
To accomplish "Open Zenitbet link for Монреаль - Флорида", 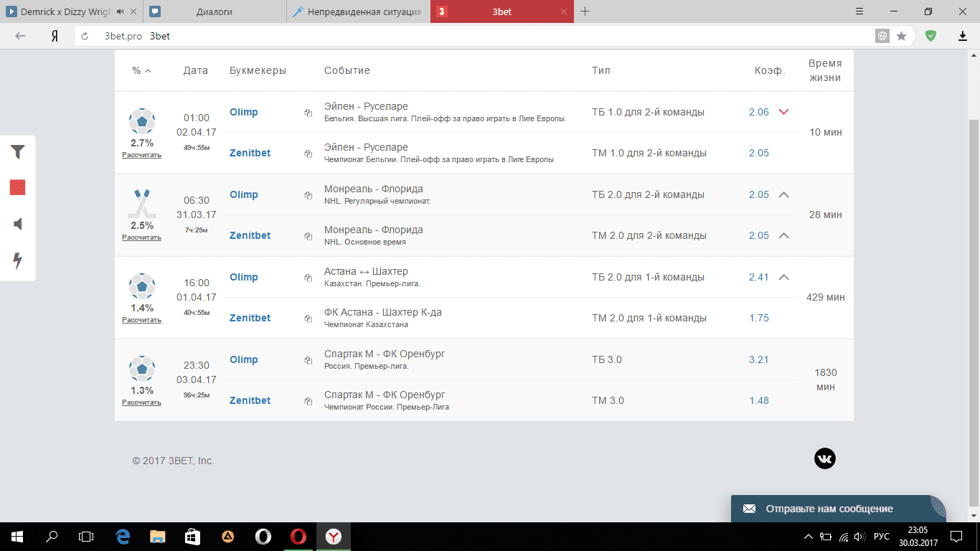I will [x=250, y=235].
